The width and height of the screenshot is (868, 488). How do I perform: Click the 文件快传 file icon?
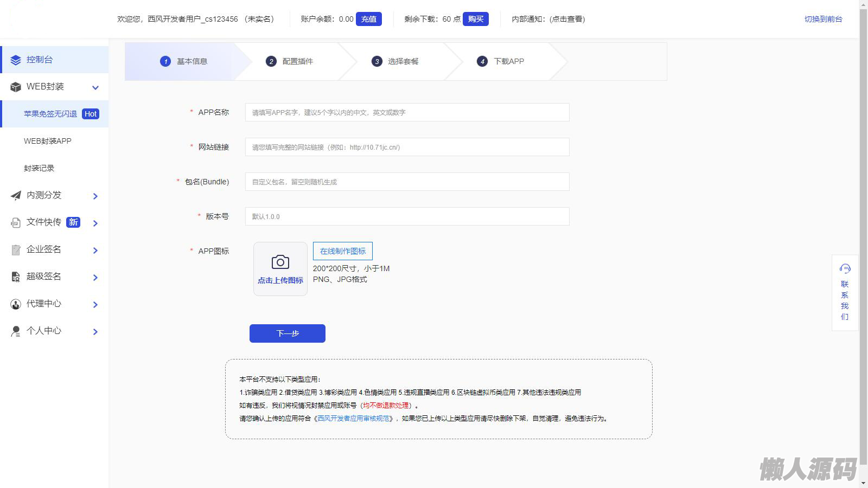point(16,223)
